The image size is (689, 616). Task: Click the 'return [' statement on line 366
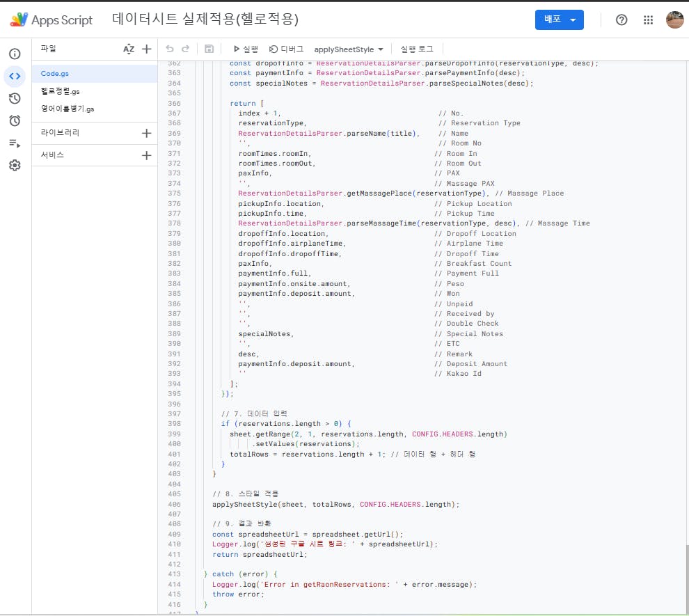[246, 103]
